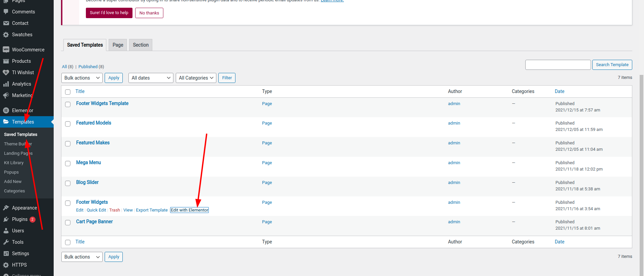Check the Footer Widgets Template checkbox
The height and width of the screenshot is (276, 644).
(68, 104)
